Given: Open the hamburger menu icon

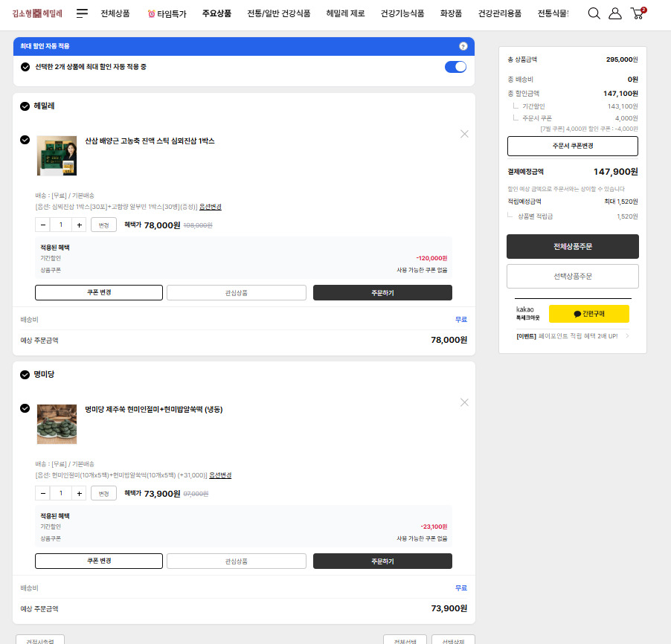Looking at the screenshot, I should pyautogui.click(x=82, y=13).
